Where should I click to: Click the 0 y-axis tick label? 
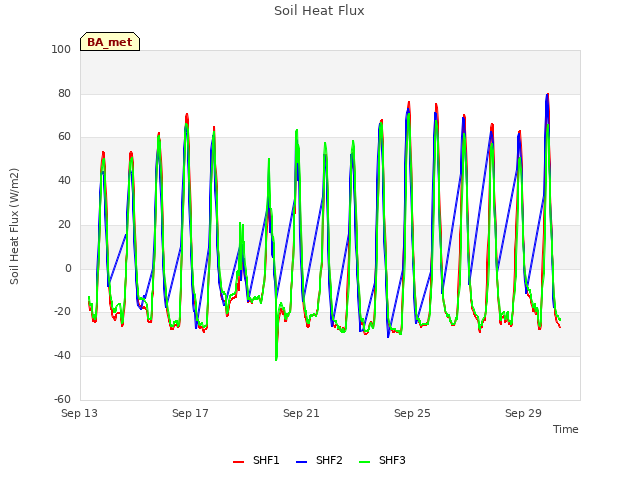click(68, 269)
